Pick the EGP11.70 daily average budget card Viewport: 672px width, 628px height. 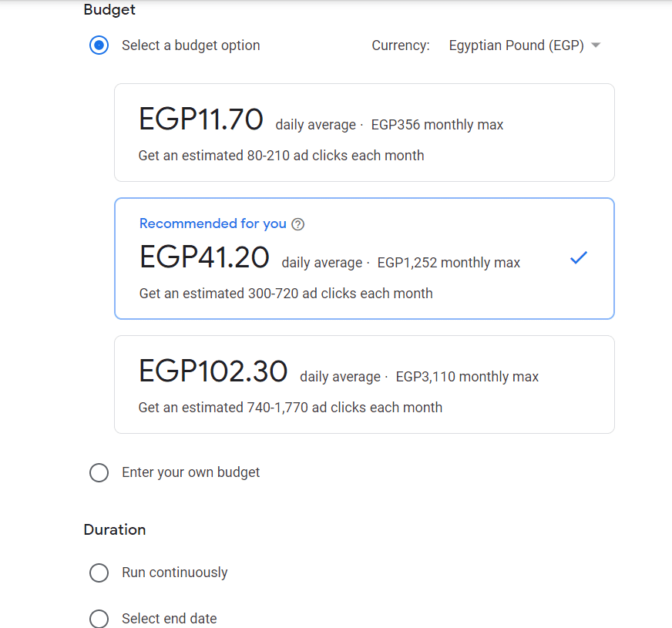(364, 133)
